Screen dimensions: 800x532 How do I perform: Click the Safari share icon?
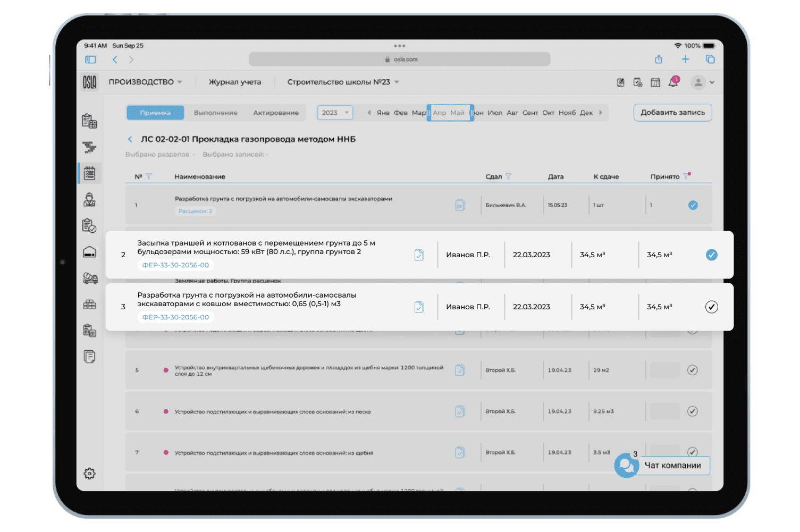click(659, 60)
